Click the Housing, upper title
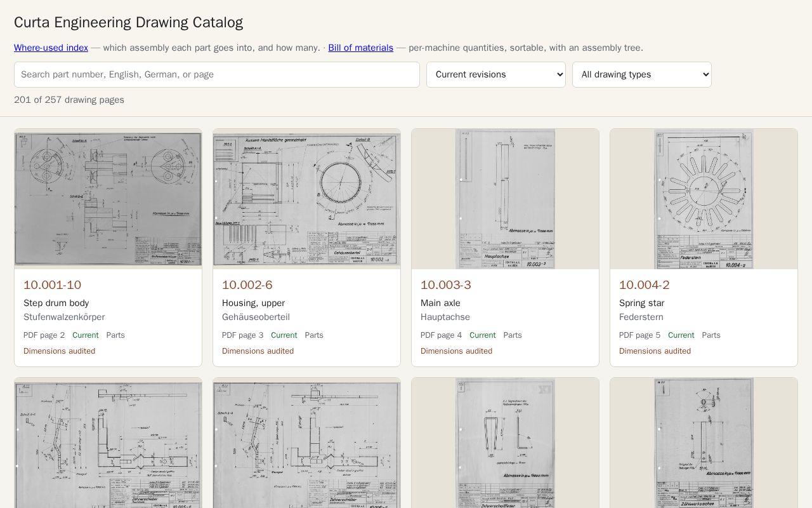Image resolution: width=812 pixels, height=508 pixels. pos(253,303)
